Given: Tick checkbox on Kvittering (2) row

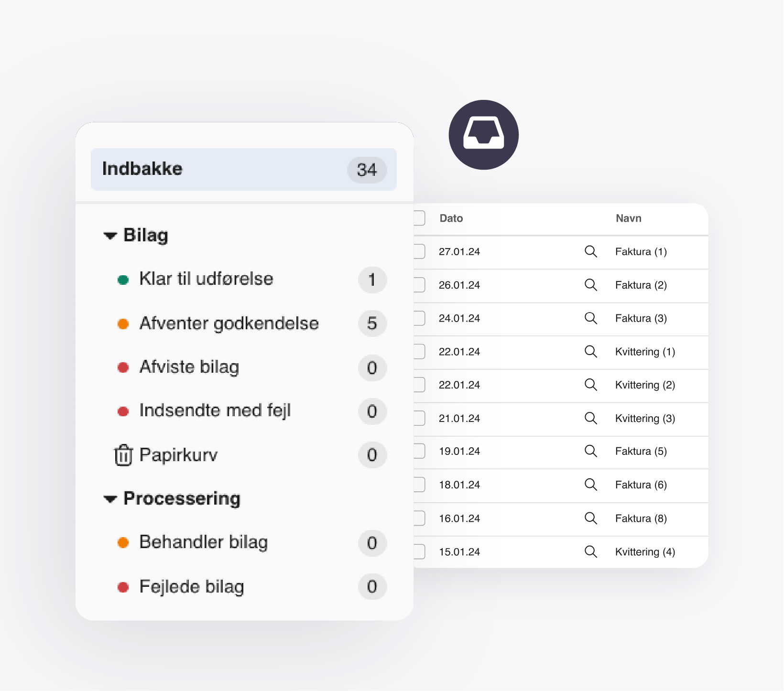Looking at the screenshot, I should 419,385.
